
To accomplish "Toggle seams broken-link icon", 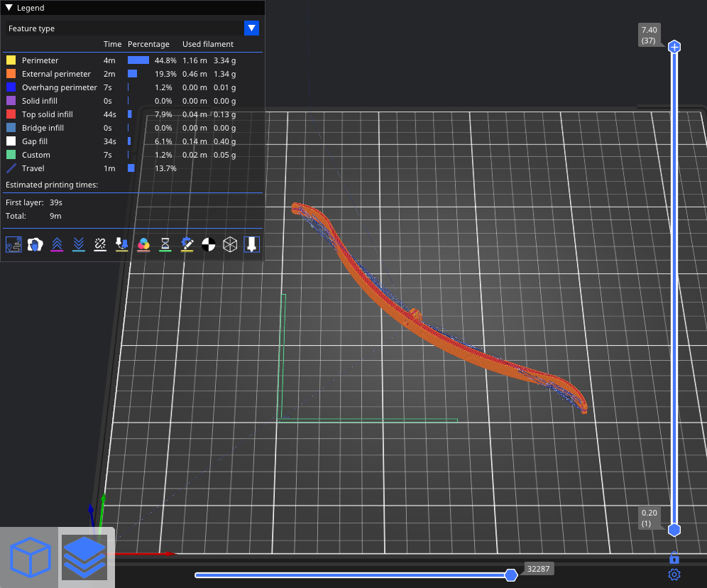I will pyautogui.click(x=100, y=244).
